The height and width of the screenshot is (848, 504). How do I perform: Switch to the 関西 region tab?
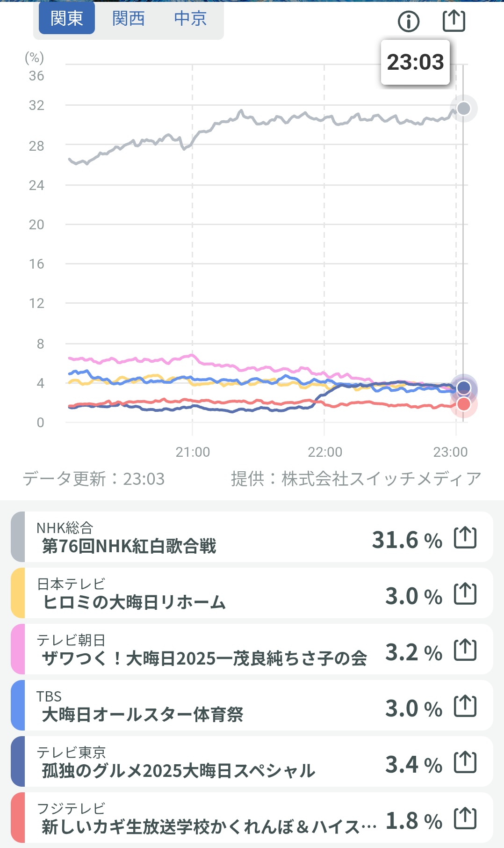tap(129, 19)
